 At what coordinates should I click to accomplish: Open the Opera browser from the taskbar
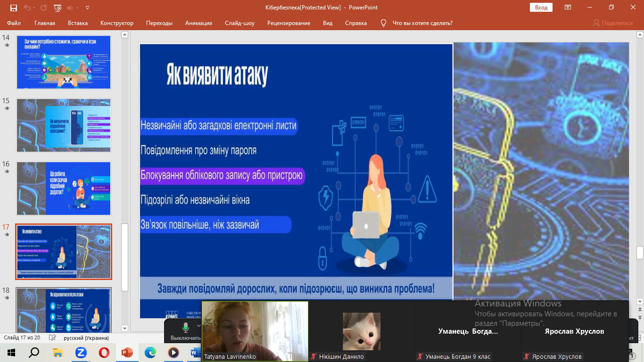pos(104,352)
